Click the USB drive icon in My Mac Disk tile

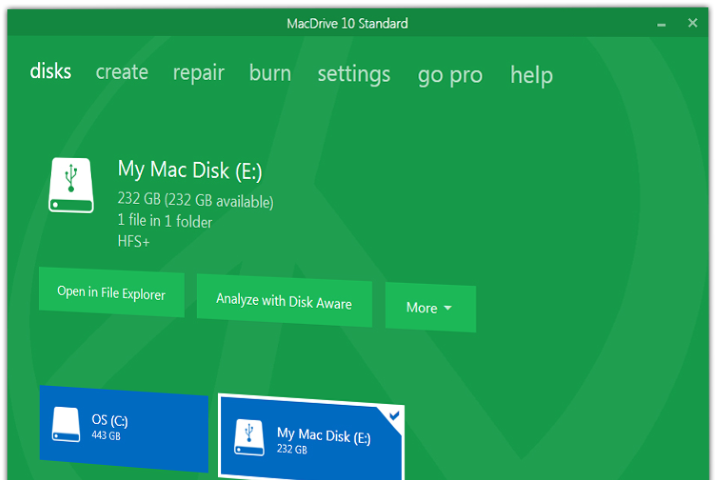(249, 437)
